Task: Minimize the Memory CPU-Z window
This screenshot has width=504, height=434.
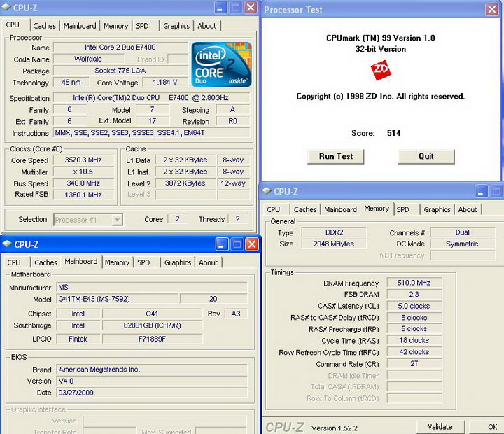Action: [x=481, y=191]
